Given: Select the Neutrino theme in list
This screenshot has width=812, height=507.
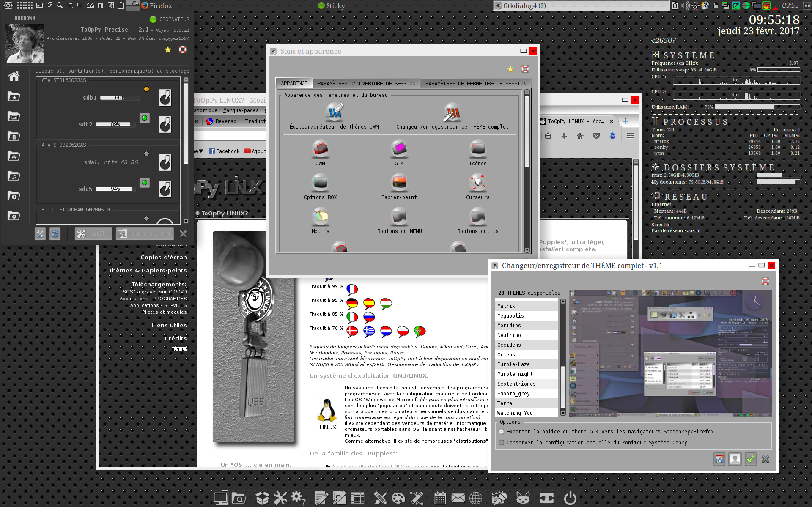Looking at the screenshot, I should (x=527, y=335).
